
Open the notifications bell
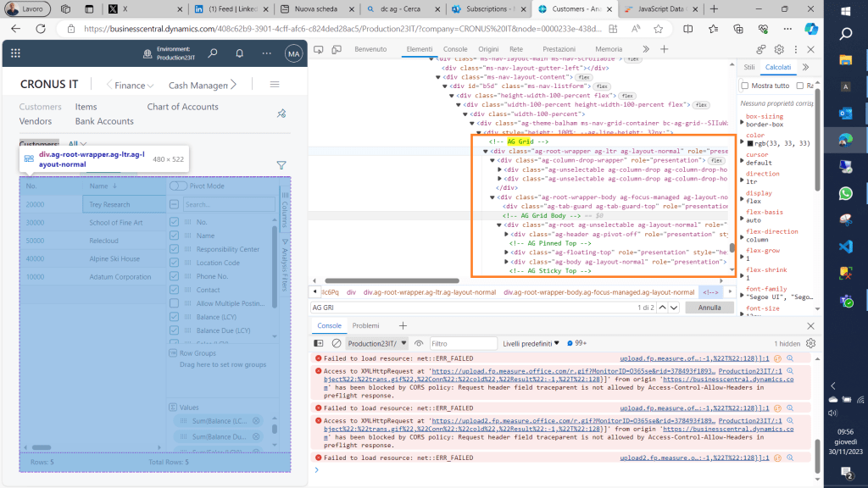click(240, 53)
